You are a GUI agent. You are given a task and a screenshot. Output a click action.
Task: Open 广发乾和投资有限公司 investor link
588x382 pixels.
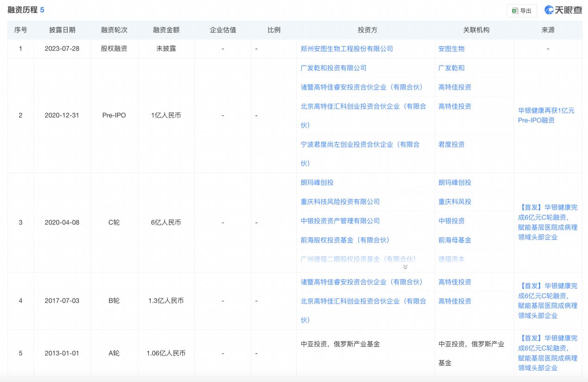[333, 68]
